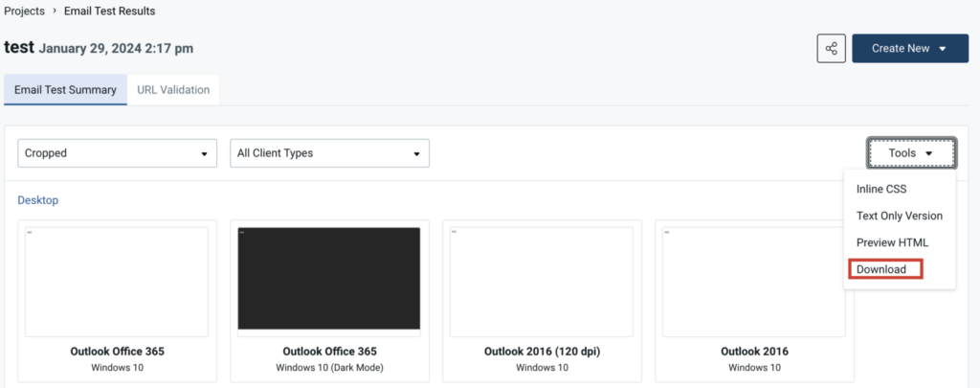This screenshot has height=388, width=980.
Task: Open the Desktop section link
Action: click(x=37, y=200)
